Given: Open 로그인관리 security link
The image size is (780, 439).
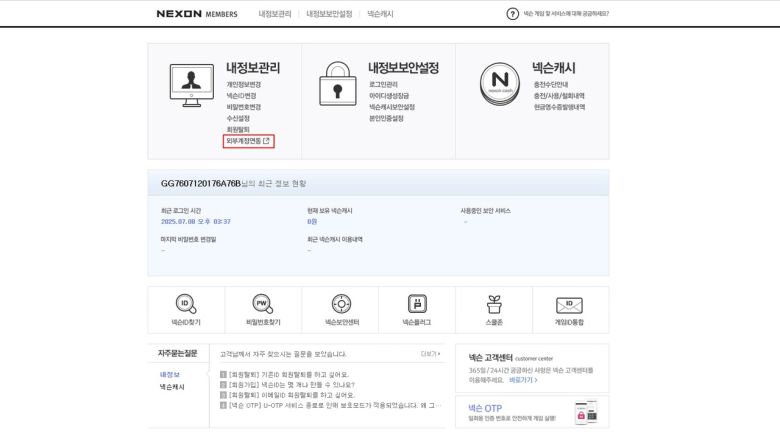Looking at the screenshot, I should coord(383,85).
